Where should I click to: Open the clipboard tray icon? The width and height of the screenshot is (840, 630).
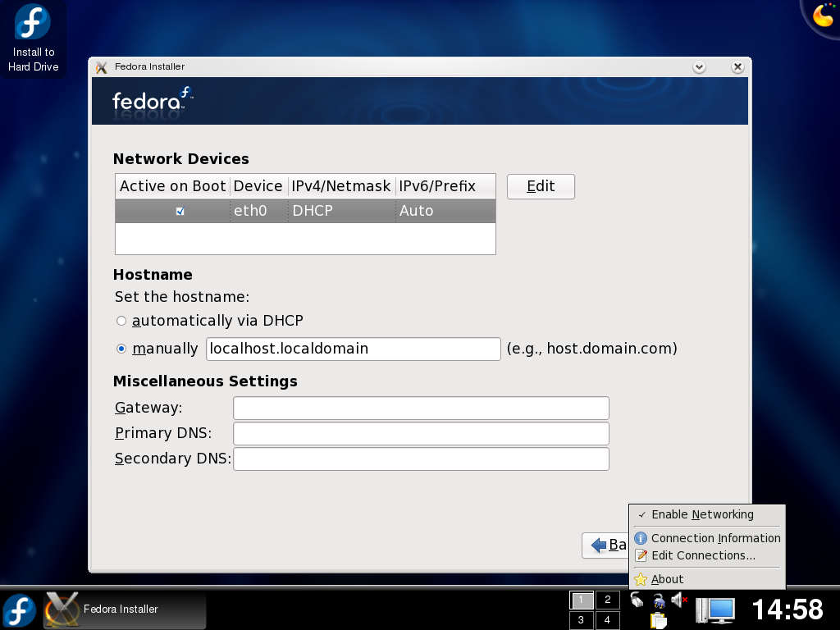click(x=659, y=620)
